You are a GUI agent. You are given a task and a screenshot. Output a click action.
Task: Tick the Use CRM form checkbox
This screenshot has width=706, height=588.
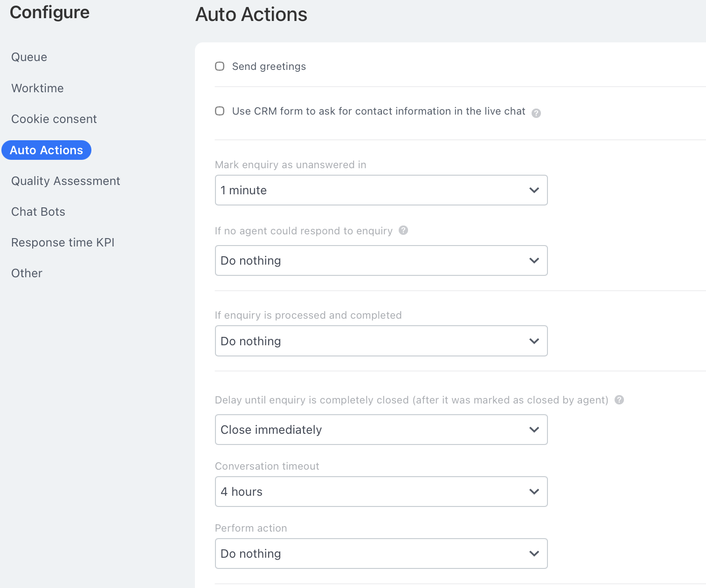click(x=220, y=111)
